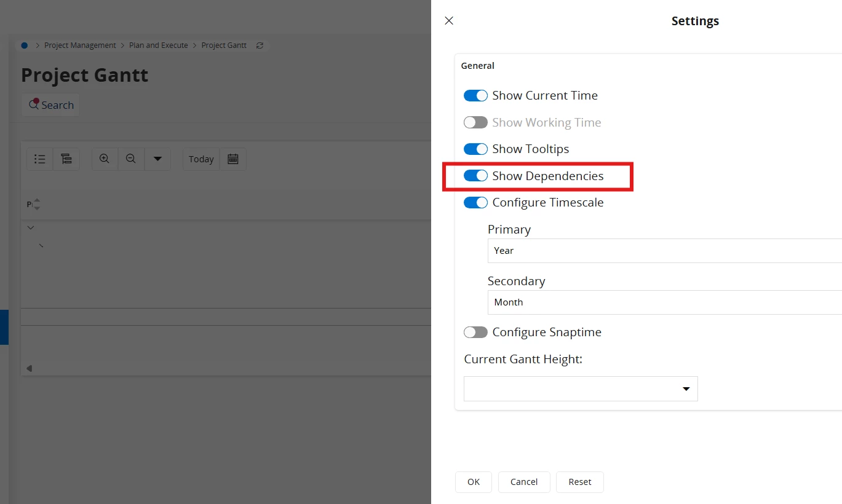Close the Settings panel with X icon
The height and width of the screenshot is (504, 842).
[449, 21]
